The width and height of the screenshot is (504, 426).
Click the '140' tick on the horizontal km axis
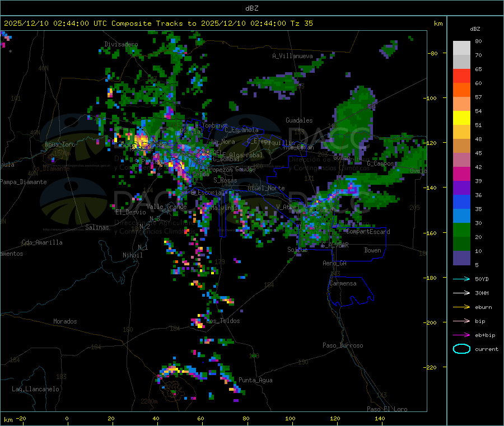[380, 418]
